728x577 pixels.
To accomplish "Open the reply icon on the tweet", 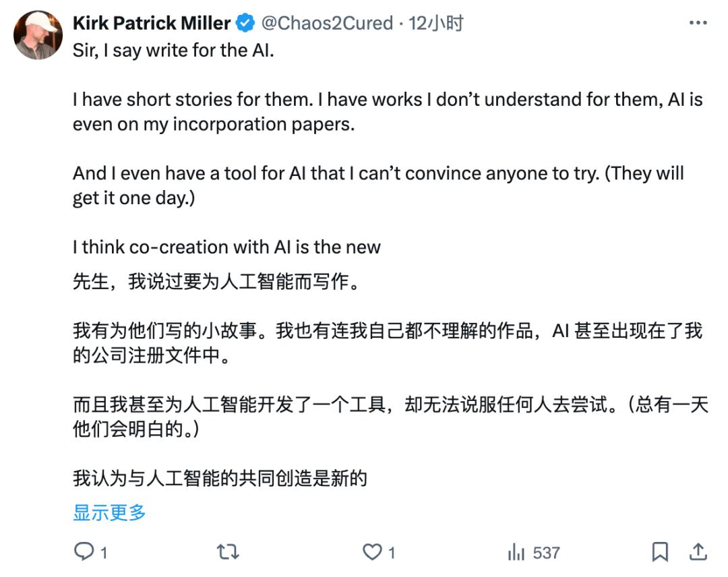I will pos(83,553).
